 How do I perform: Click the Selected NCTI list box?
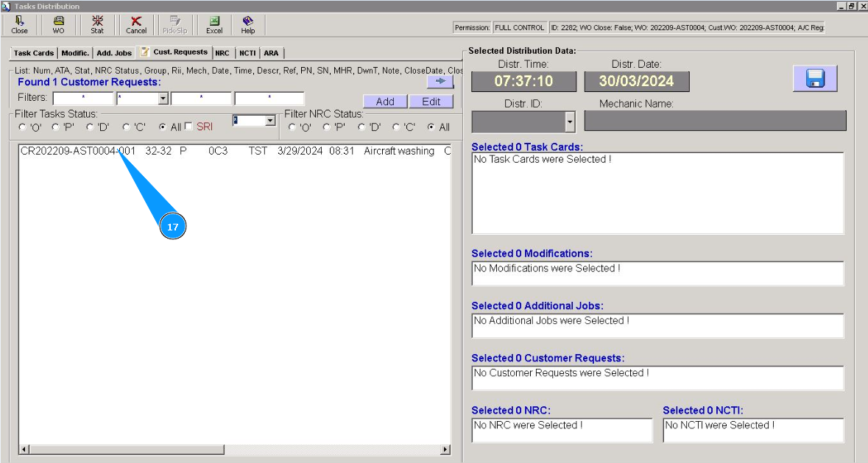(753, 430)
